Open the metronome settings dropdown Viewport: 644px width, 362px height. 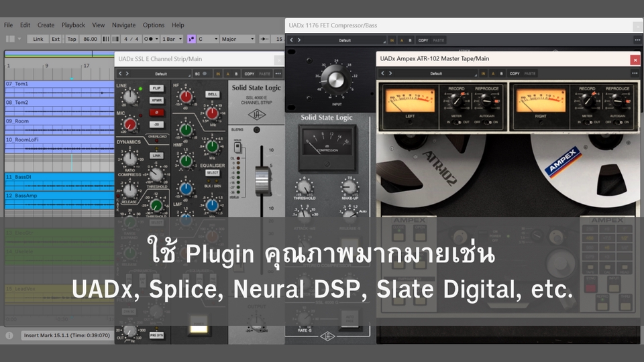(151, 39)
